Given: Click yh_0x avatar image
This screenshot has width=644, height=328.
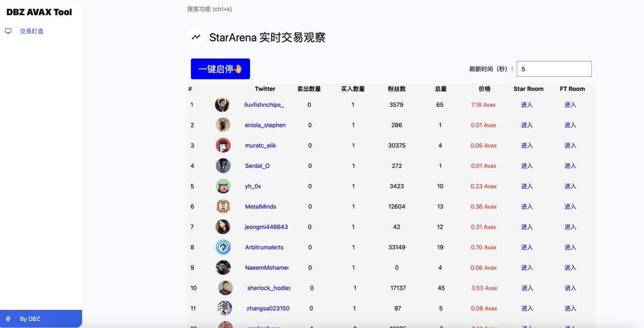Looking at the screenshot, I should pos(223,186).
